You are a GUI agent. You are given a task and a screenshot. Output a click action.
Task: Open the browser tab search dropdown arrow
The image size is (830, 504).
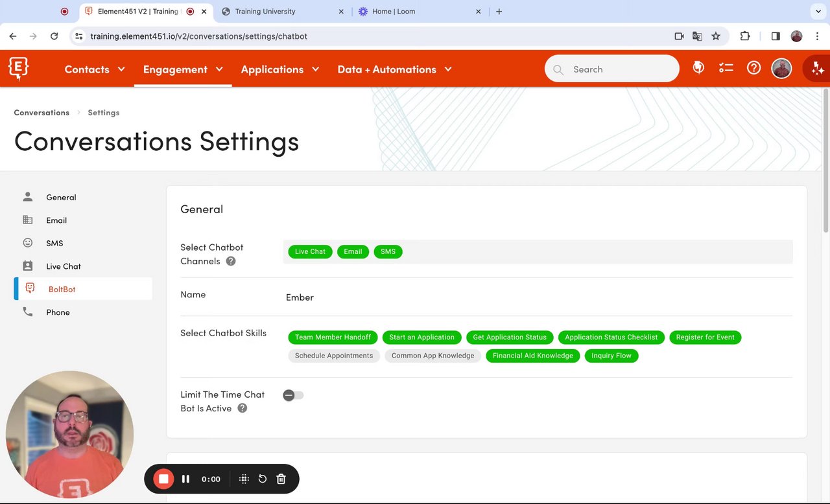(x=817, y=12)
